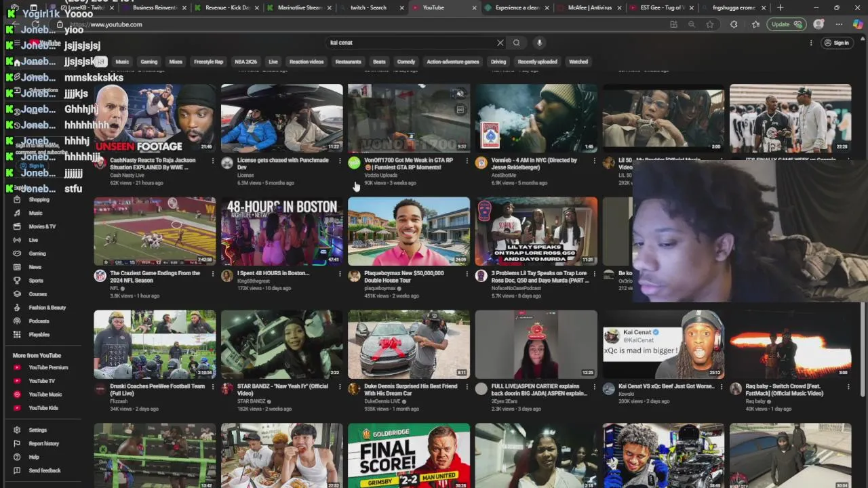This screenshot has width=868, height=488.
Task: Open Fashion & Beauty in the sidebar
Action: (47, 308)
